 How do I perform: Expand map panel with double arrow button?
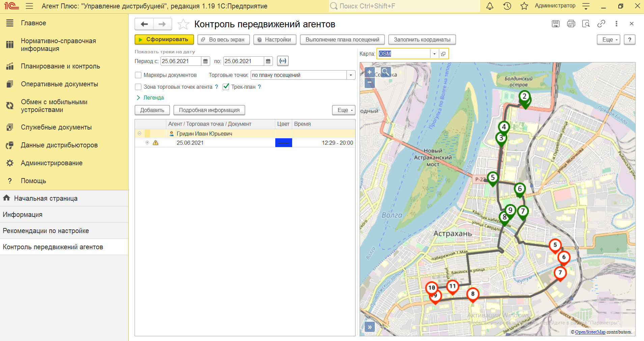pyautogui.click(x=370, y=327)
